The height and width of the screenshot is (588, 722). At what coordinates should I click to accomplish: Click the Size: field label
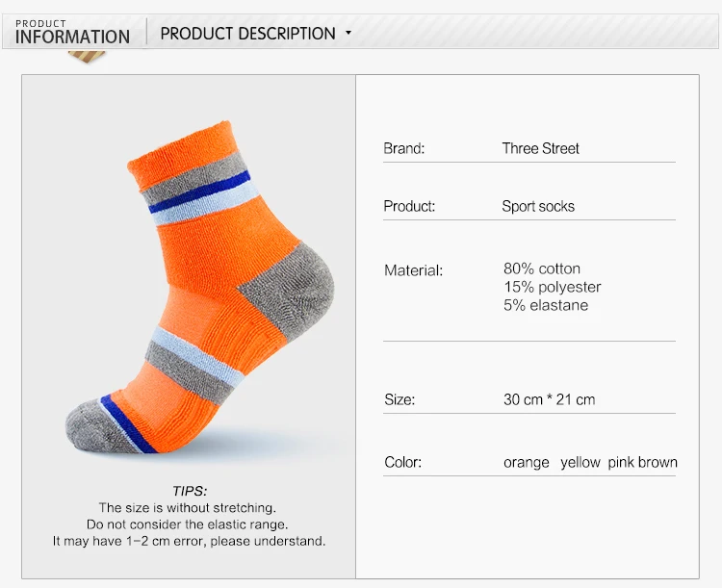coord(400,399)
